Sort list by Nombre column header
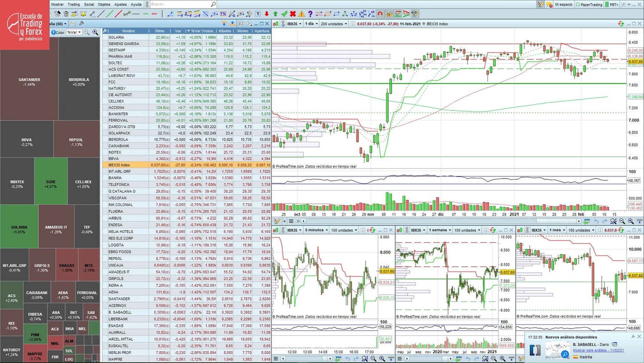The width and height of the screenshot is (644, 363). [128, 31]
